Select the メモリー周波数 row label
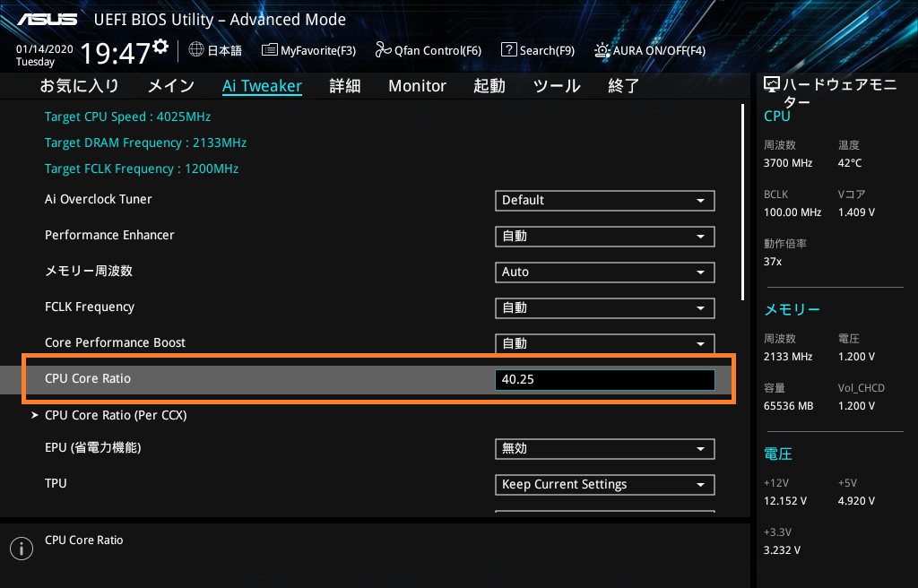This screenshot has height=588, width=918. click(x=89, y=271)
